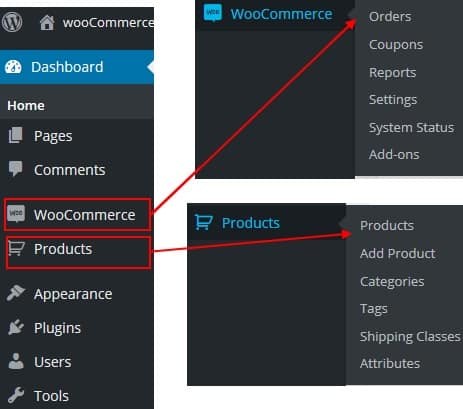Screen dimensions: 463x409
Task: Open WooCommerce Settings submenu
Action: tap(393, 99)
